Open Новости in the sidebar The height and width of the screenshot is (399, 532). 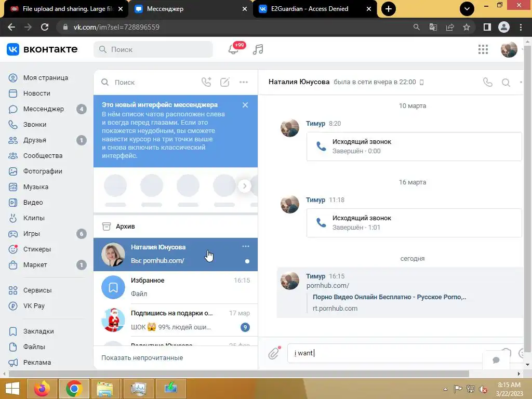click(37, 94)
